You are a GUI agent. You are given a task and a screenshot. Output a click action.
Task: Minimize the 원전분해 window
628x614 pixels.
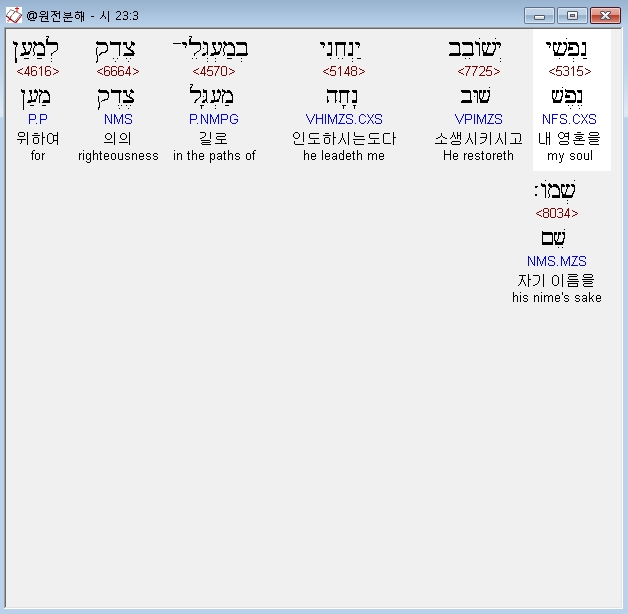click(x=539, y=16)
